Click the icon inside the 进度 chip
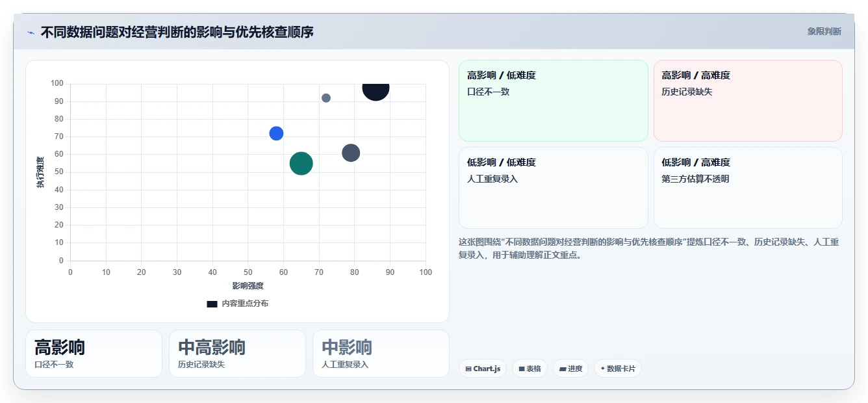This screenshot has width=868, height=403. coord(563,369)
